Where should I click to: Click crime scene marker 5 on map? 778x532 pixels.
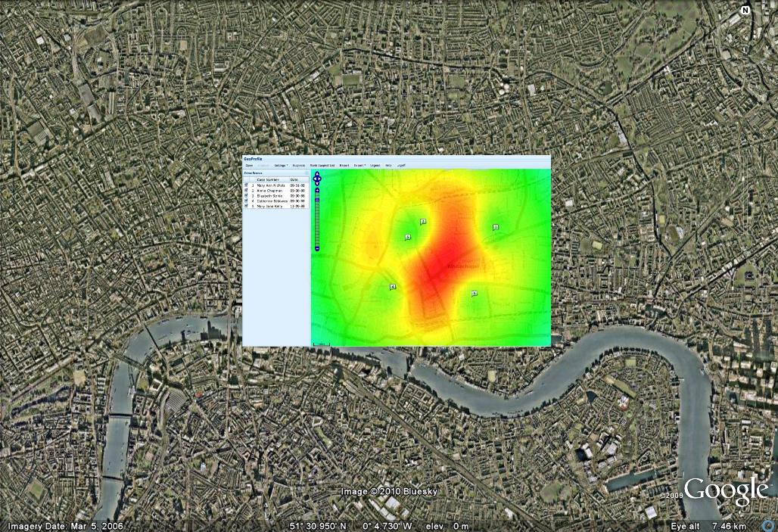coord(407,238)
